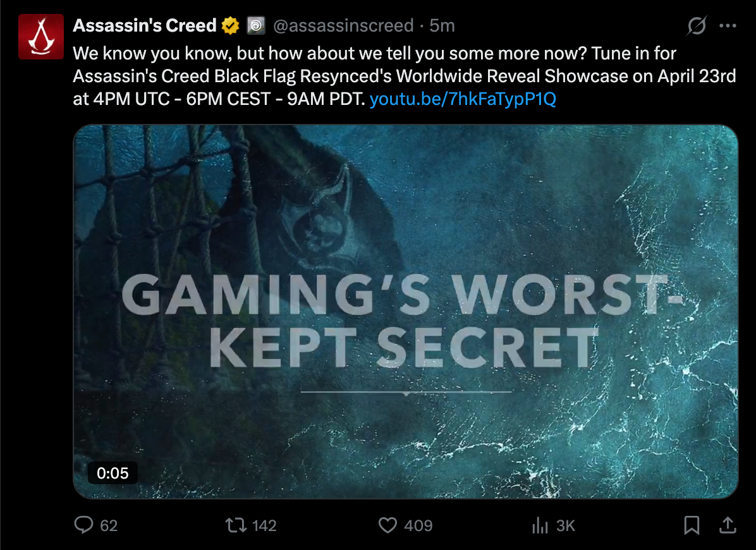Open the @assassinscreed handle link

(343, 26)
